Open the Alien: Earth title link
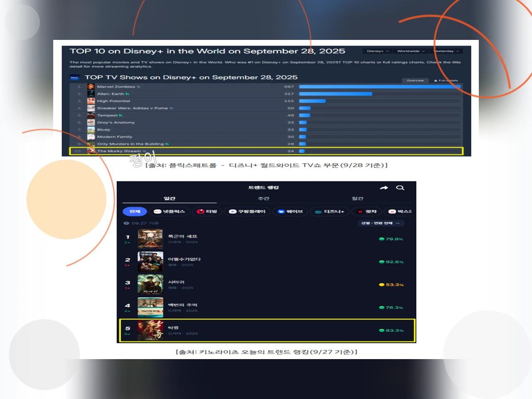This screenshot has height=399, width=532. click(x=111, y=94)
